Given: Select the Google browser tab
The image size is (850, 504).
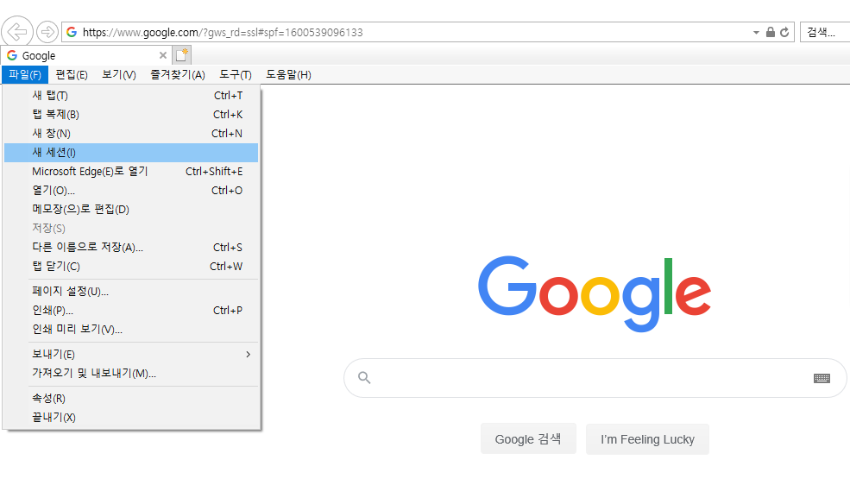Looking at the screenshot, I should pyautogui.click(x=86, y=55).
